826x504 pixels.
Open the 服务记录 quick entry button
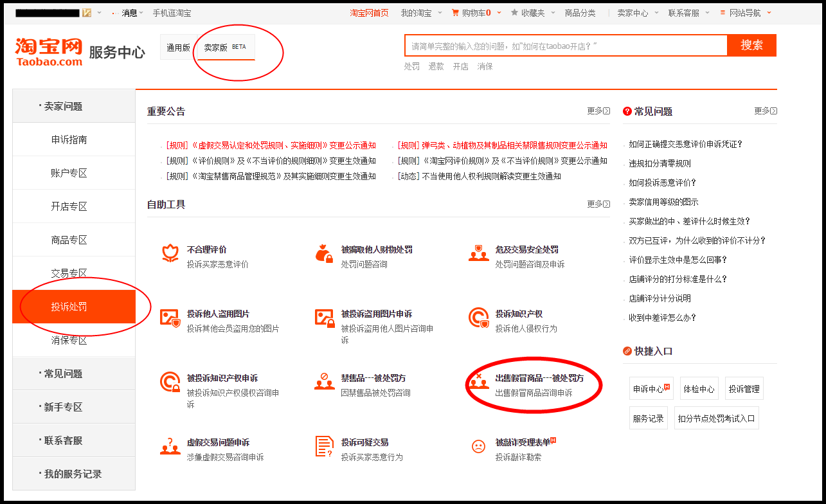pyautogui.click(x=649, y=418)
